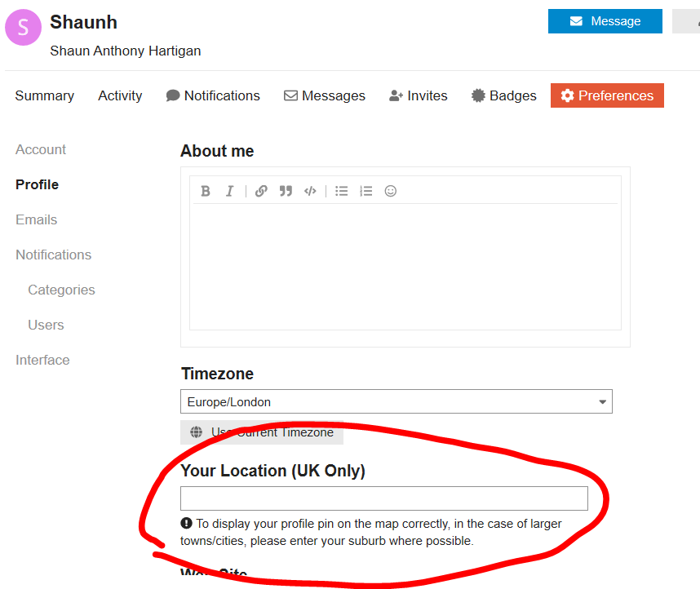Go to the Notifications tab
The image size is (700, 589).
213,95
